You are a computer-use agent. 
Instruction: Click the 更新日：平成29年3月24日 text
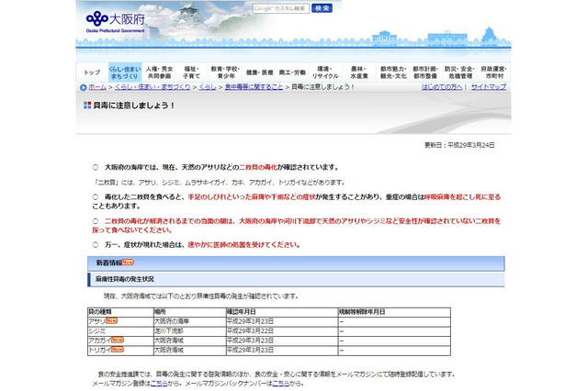[x=459, y=145]
